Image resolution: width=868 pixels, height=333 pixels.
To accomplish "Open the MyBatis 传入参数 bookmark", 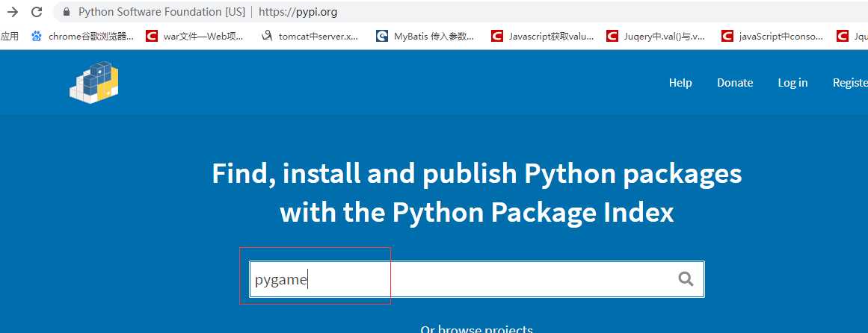I will pos(425,37).
